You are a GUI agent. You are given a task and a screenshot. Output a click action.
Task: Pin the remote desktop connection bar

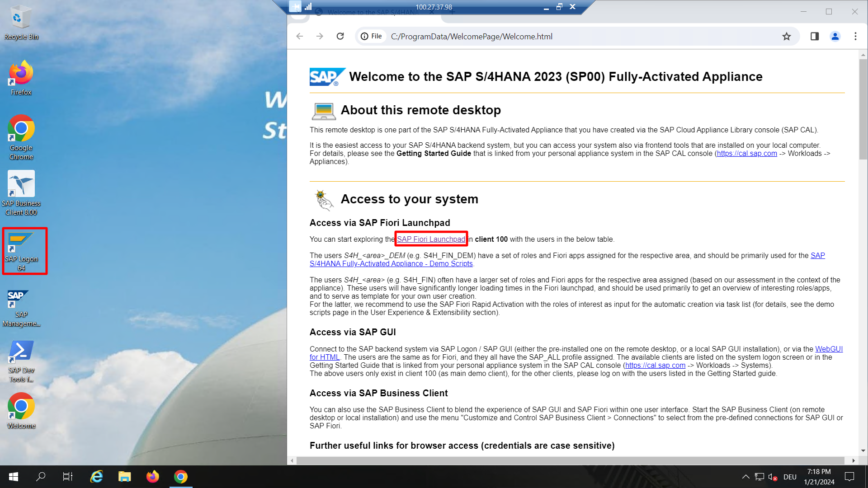coord(295,7)
